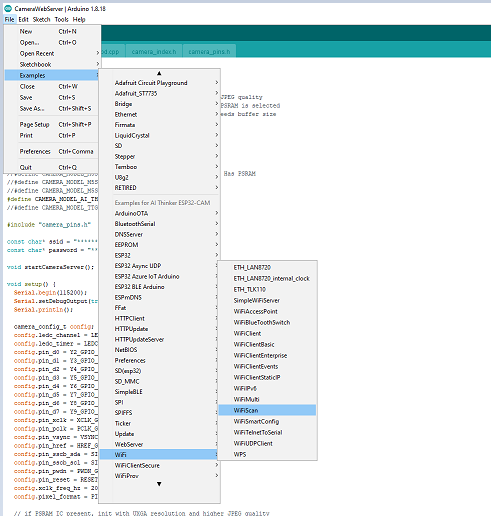This screenshot has width=491, height=516.
Task: Expand the SD examples submenu
Action: tap(160, 146)
